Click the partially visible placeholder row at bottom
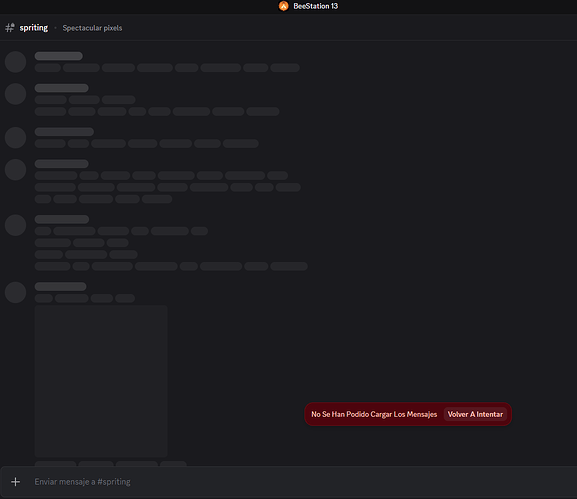Viewport: 577px width, 499px height. point(110,464)
